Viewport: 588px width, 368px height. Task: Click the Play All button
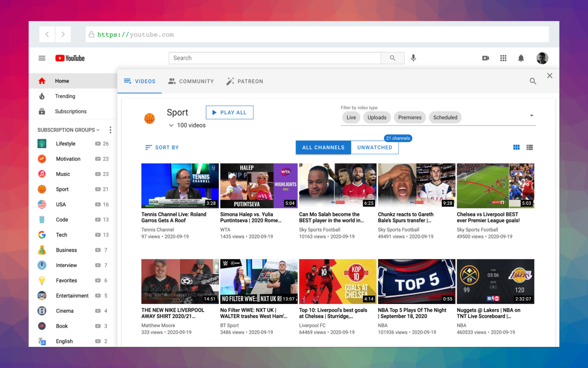pyautogui.click(x=230, y=112)
